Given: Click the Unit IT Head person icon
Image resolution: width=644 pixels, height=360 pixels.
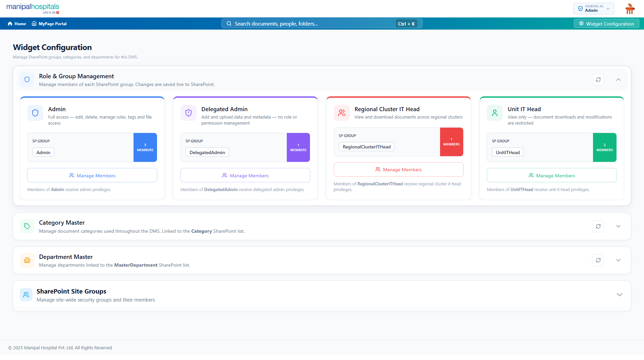Looking at the screenshot, I should coord(495,113).
